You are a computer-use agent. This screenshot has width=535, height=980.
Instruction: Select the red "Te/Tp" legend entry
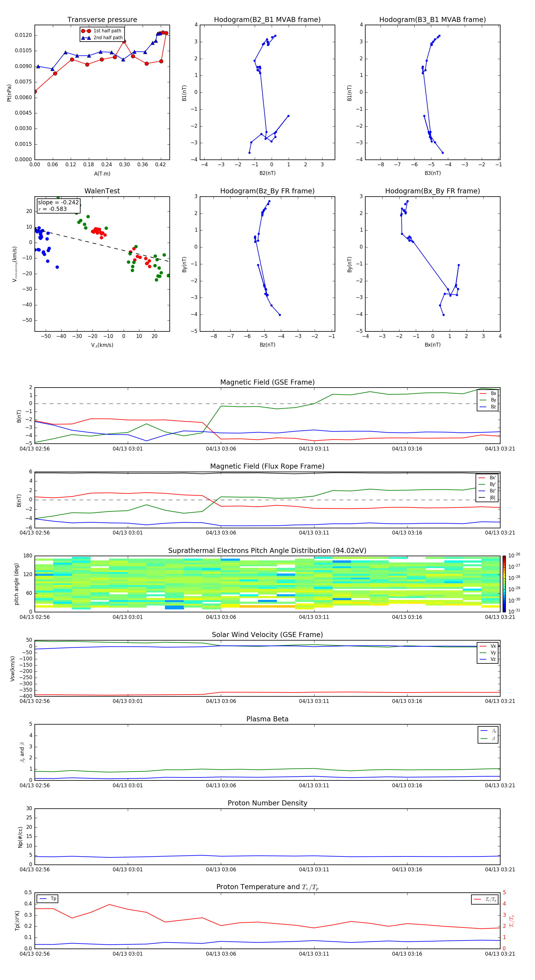(x=485, y=899)
